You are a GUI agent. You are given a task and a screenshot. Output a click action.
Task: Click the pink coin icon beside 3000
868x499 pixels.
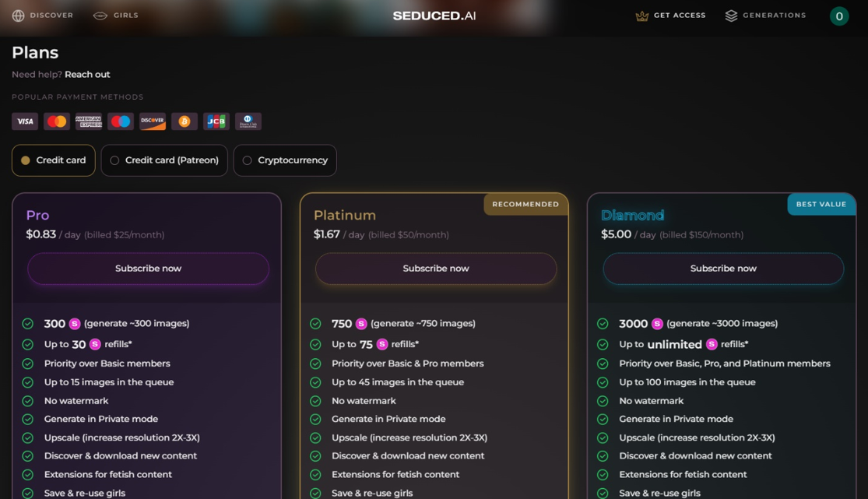click(657, 323)
